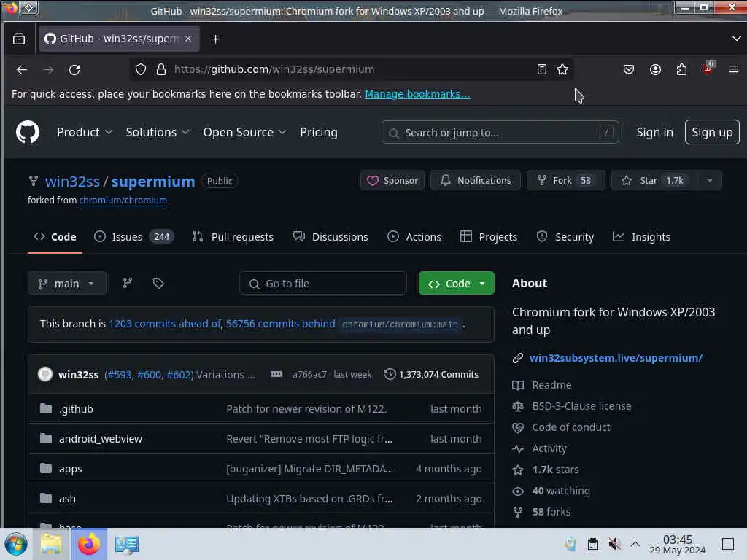Open the Firefox account icon
Viewport: 747px width, 560px height.
coord(656,69)
